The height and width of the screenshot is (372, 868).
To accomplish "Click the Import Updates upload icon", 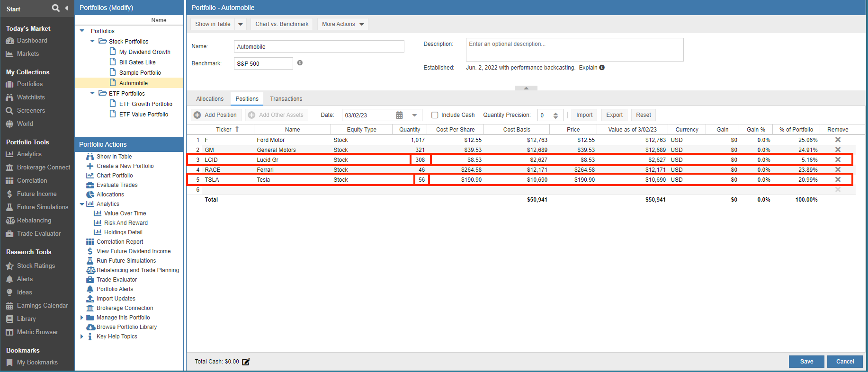I will tap(90, 299).
